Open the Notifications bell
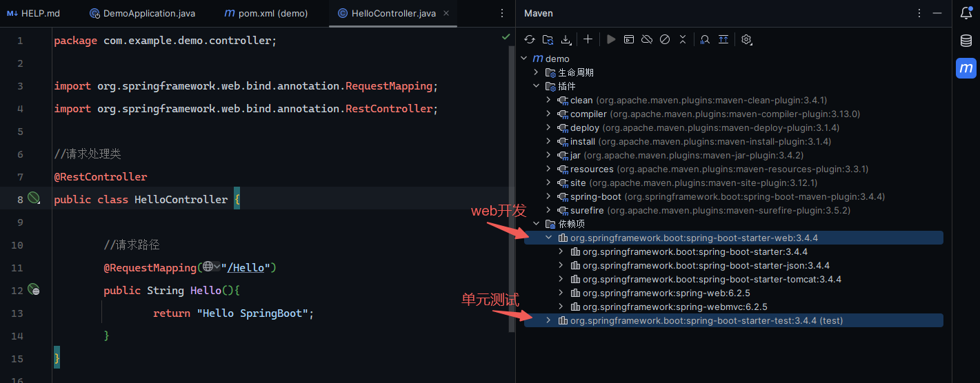The image size is (980, 383). (966, 13)
